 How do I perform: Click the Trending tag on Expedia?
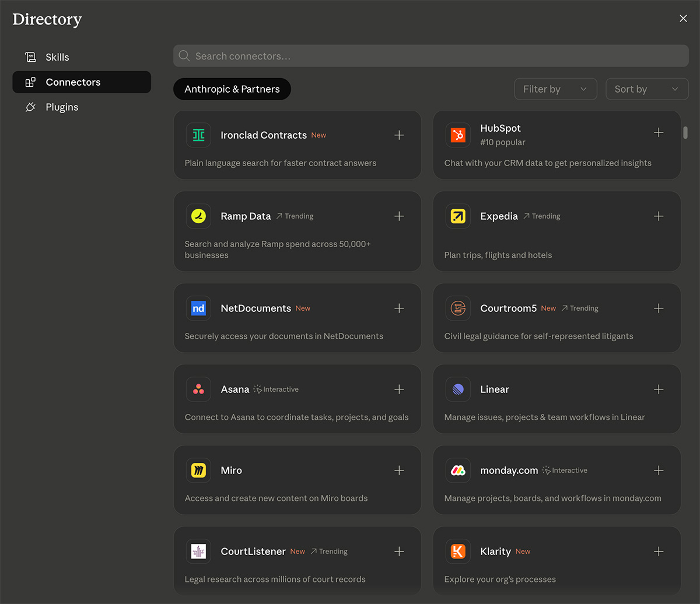[542, 216]
